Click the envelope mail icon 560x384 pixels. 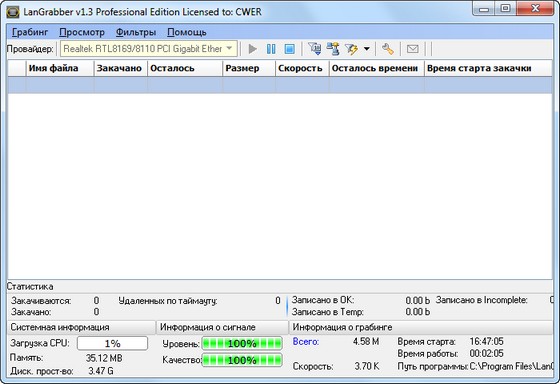(x=412, y=49)
